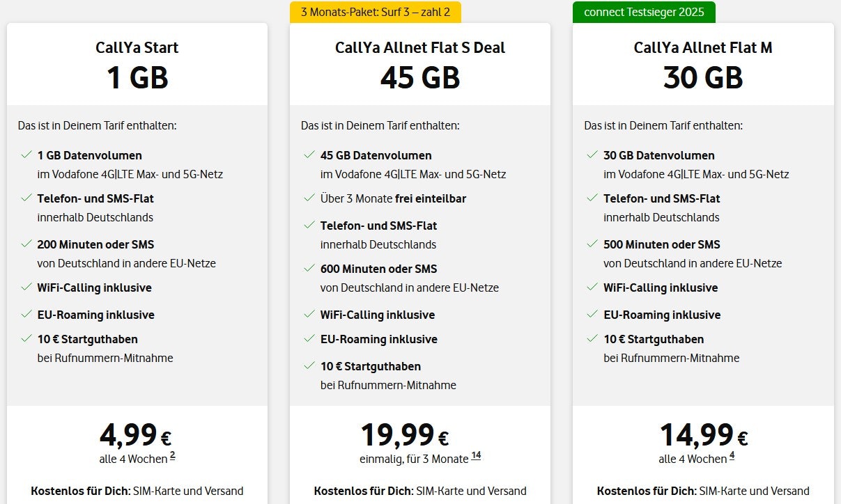Click checkmark next to 30 GB Datenvolumen
The height and width of the screenshot is (504, 841).
pyautogui.click(x=592, y=155)
